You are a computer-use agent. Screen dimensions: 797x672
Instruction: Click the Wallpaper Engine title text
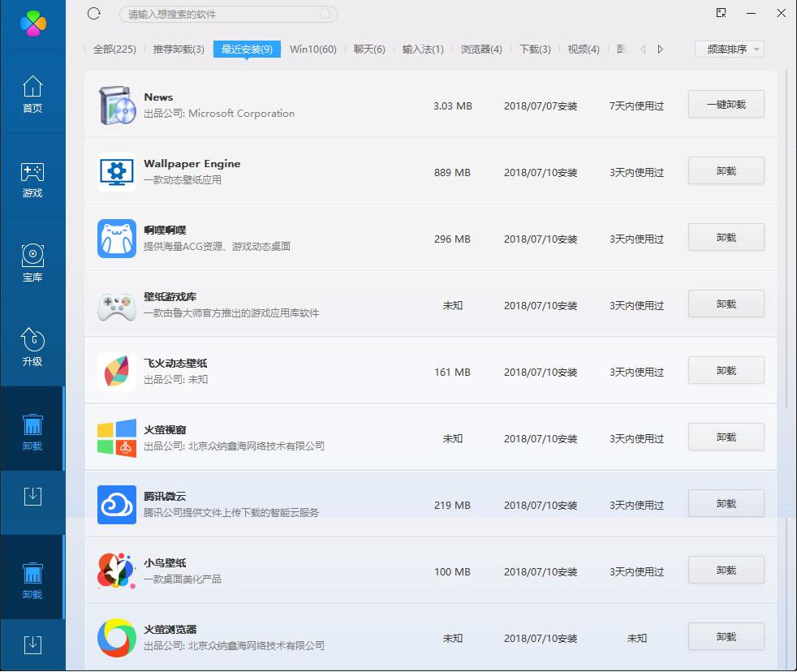192,164
